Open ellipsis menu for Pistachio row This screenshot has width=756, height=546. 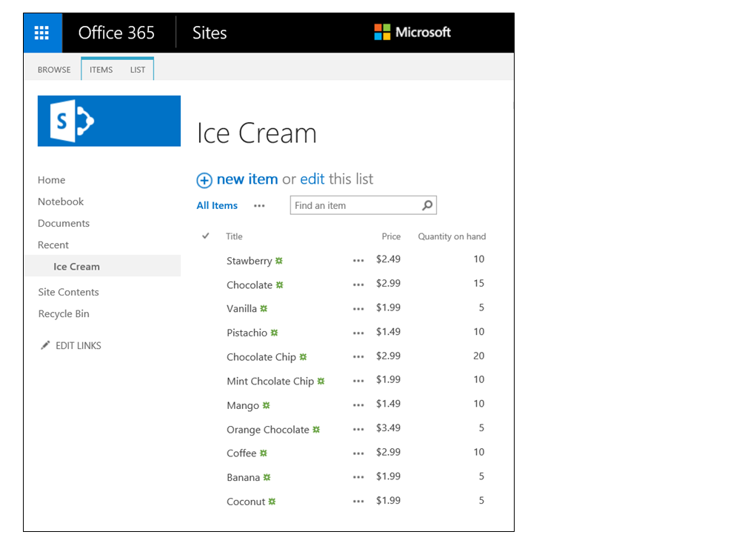pyautogui.click(x=358, y=333)
